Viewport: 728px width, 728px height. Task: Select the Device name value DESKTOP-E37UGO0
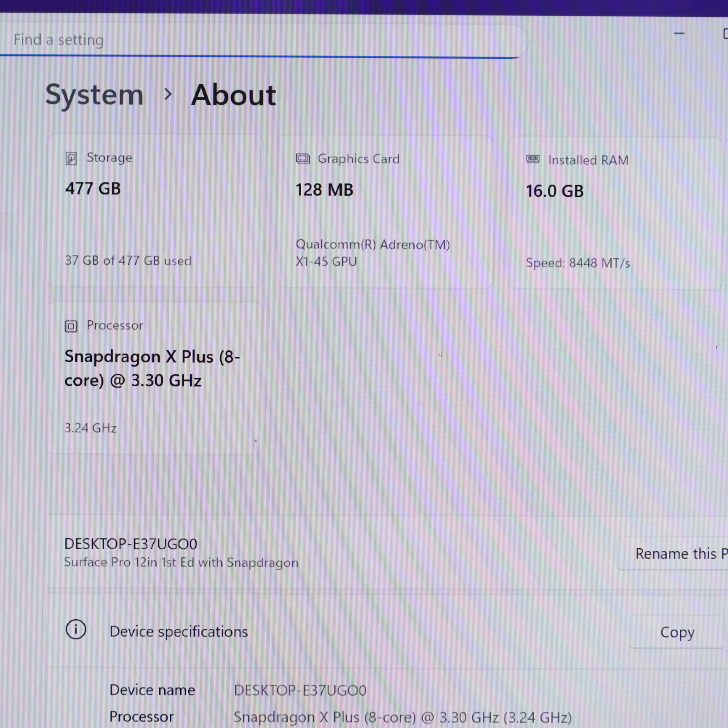coord(300,690)
